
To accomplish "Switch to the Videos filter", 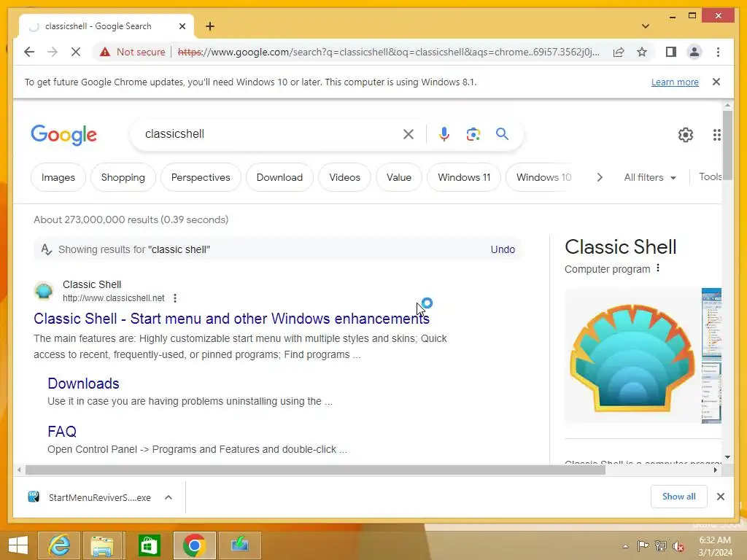I will coord(344,177).
